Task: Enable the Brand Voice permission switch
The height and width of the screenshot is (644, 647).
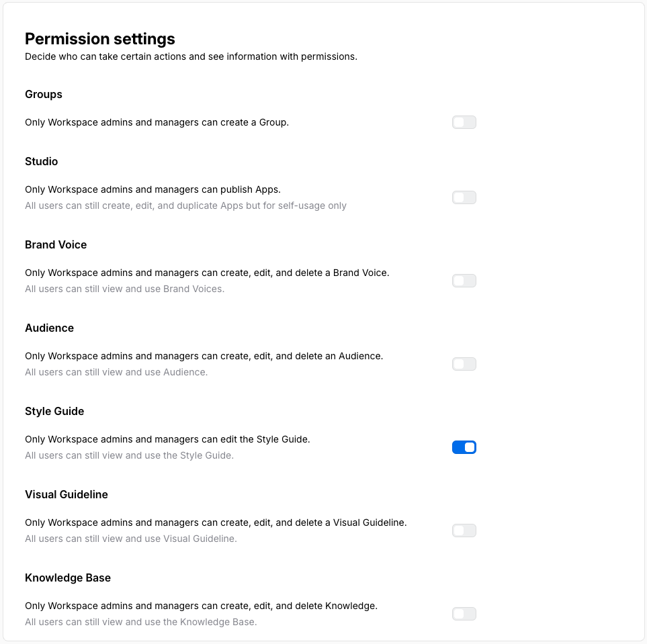Action: [x=464, y=281]
